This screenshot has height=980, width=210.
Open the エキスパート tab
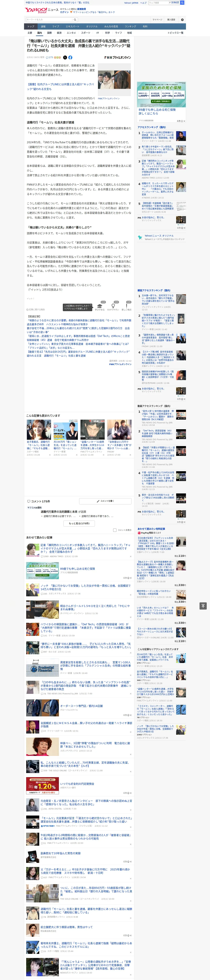pyautogui.click(x=72, y=27)
